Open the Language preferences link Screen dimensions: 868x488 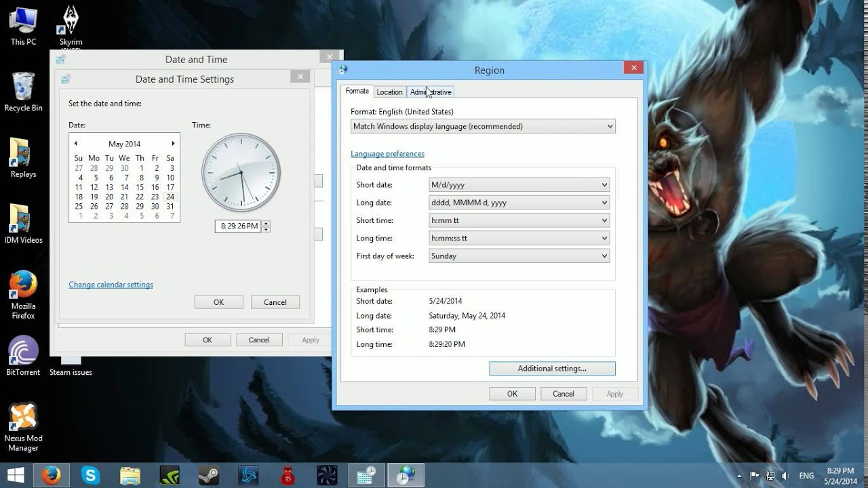click(387, 154)
